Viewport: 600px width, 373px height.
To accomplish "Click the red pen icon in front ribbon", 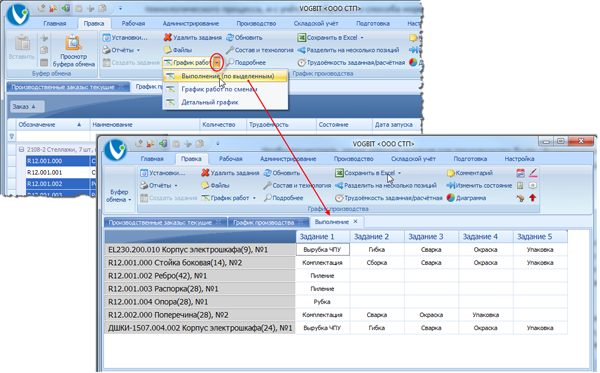I will click(x=533, y=173).
